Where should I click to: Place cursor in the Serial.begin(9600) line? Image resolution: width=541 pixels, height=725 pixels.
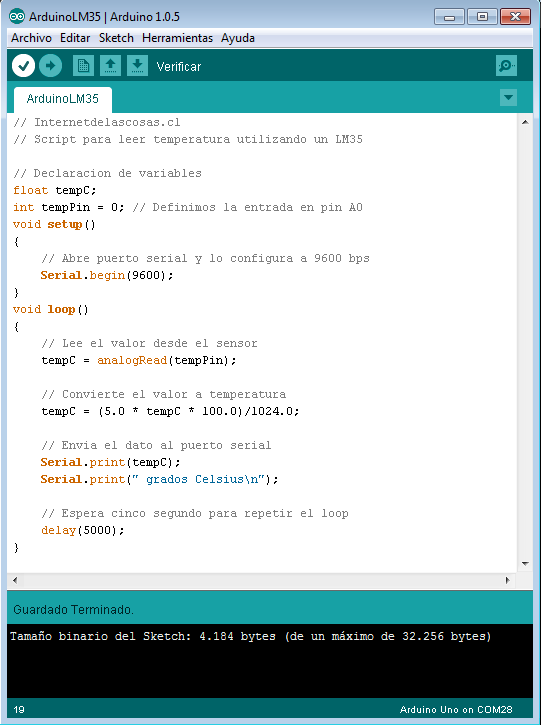pos(107,275)
